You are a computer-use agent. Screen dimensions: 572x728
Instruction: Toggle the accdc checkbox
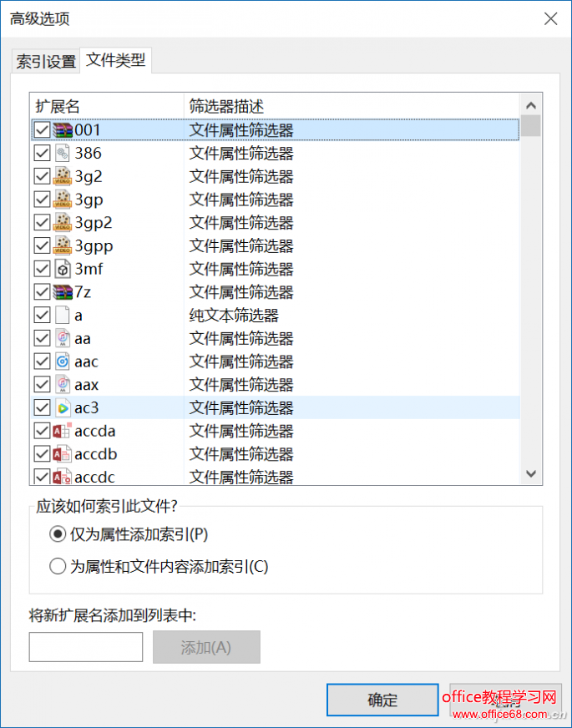(43, 477)
